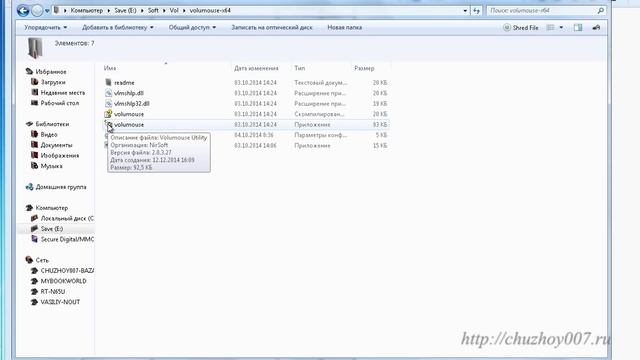Click the help icon in the toolbar
The height and width of the screenshot is (360, 640).
pyautogui.click(x=596, y=27)
